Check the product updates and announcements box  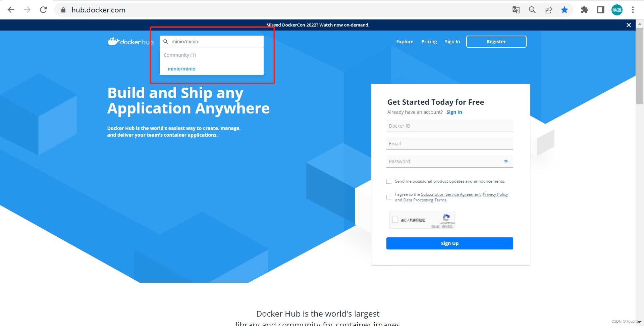click(389, 181)
